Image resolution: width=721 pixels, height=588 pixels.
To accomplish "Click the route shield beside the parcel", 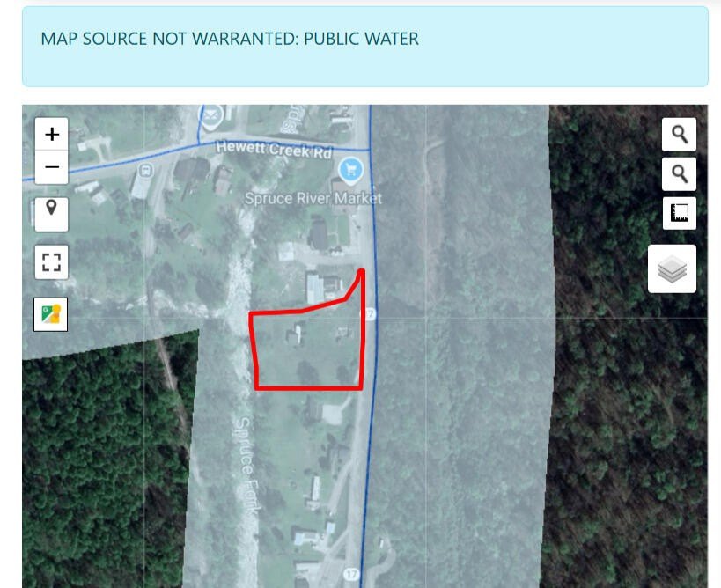I will (369, 314).
